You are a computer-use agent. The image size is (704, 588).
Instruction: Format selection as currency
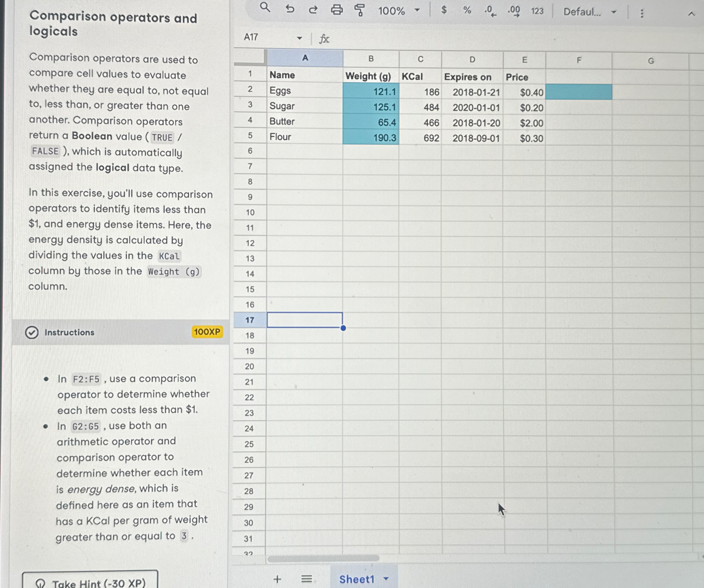click(x=444, y=10)
